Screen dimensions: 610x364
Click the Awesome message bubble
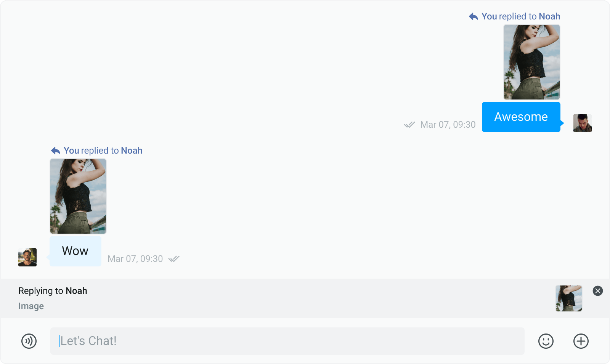pyautogui.click(x=521, y=117)
